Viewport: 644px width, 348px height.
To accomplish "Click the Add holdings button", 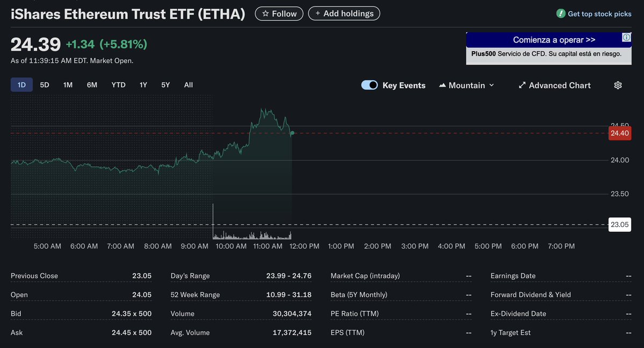I will (x=344, y=13).
